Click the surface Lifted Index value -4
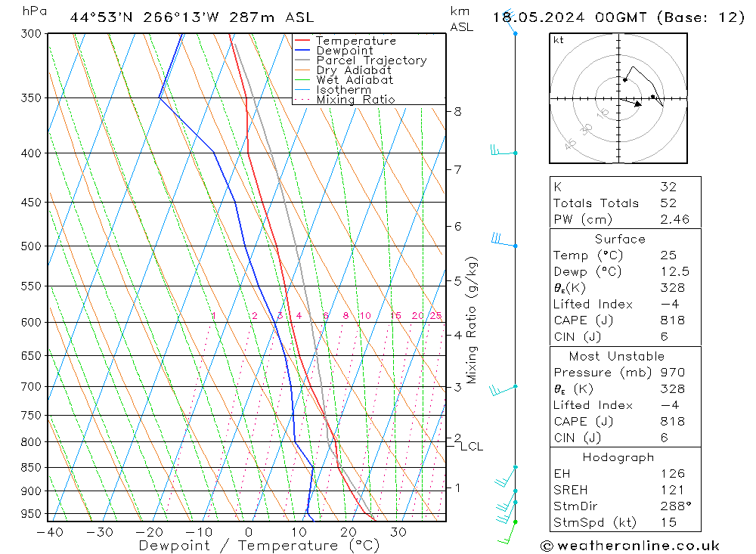756x554 pixels. tap(670, 305)
